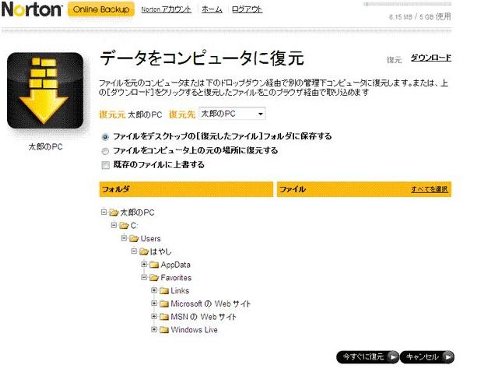Click the 太郎のPC tree folder icon
The image size is (480, 368).
[x=114, y=212]
